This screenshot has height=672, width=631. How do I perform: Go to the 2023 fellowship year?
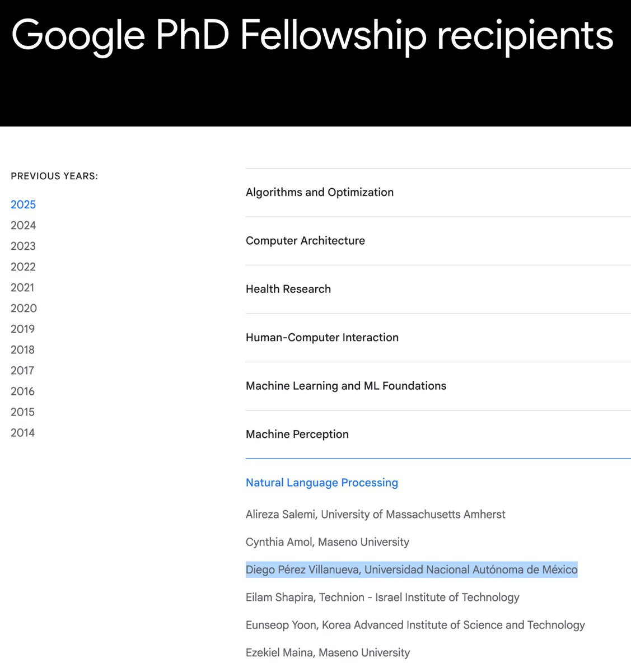tap(23, 246)
